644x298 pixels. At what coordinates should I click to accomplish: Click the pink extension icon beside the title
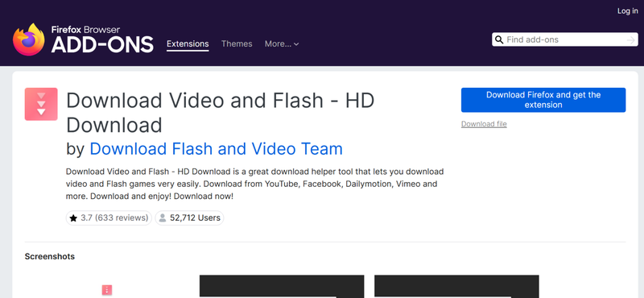[41, 104]
